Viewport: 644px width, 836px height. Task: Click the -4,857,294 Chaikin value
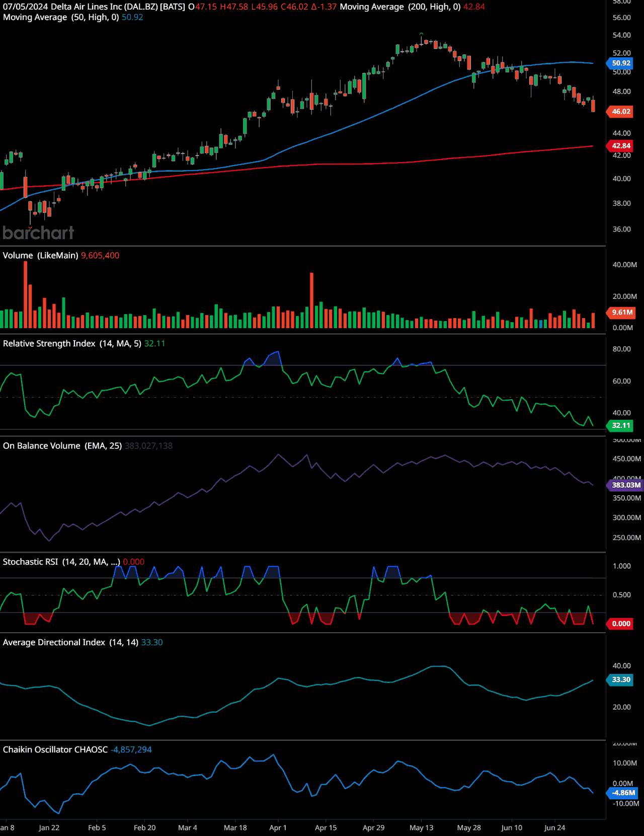click(131, 750)
